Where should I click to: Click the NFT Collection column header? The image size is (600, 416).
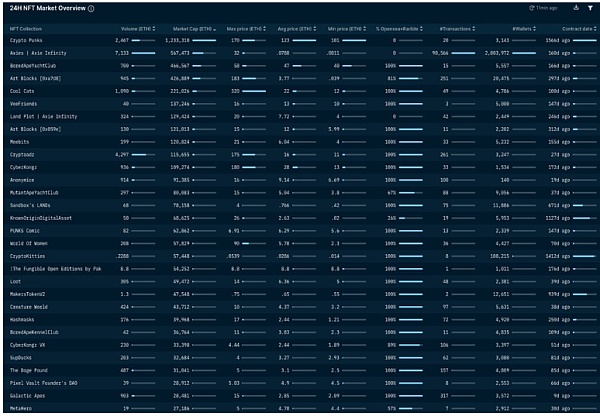(x=28, y=29)
